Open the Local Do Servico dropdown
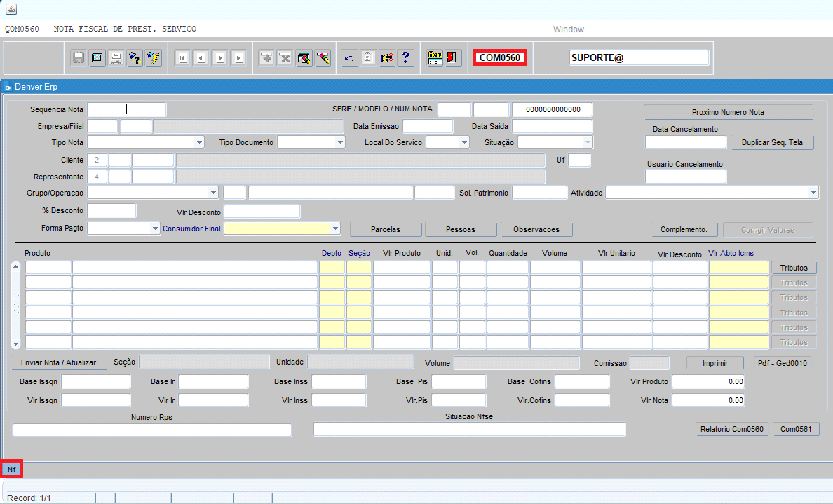Screen dimensions: 833x504 [x=464, y=142]
